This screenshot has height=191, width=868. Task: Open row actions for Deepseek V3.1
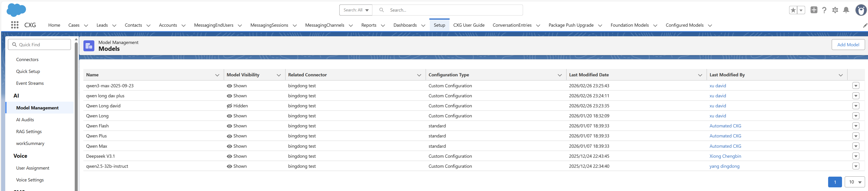point(856,156)
